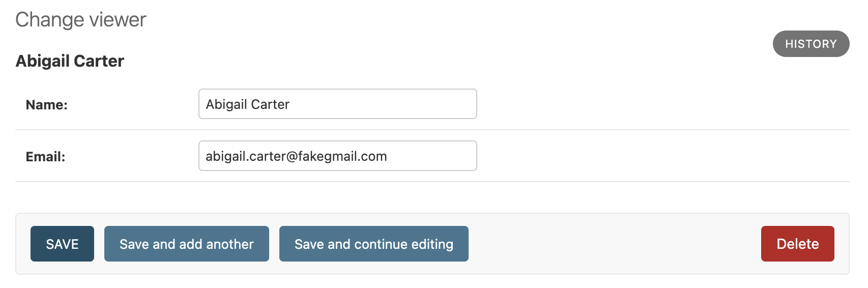Place cursor in the abigail.carter@fakegmail.com text
The width and height of the screenshot is (868, 288).
tap(296, 156)
